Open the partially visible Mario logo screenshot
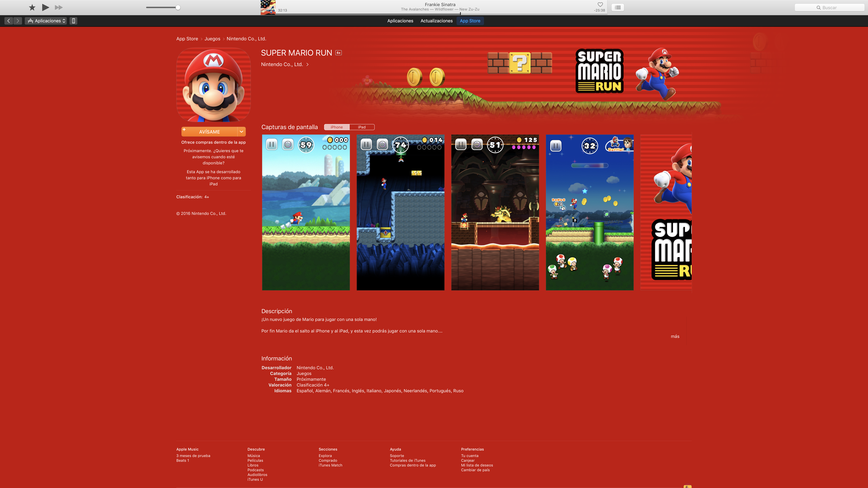Image resolution: width=868 pixels, height=488 pixels. [x=666, y=212]
